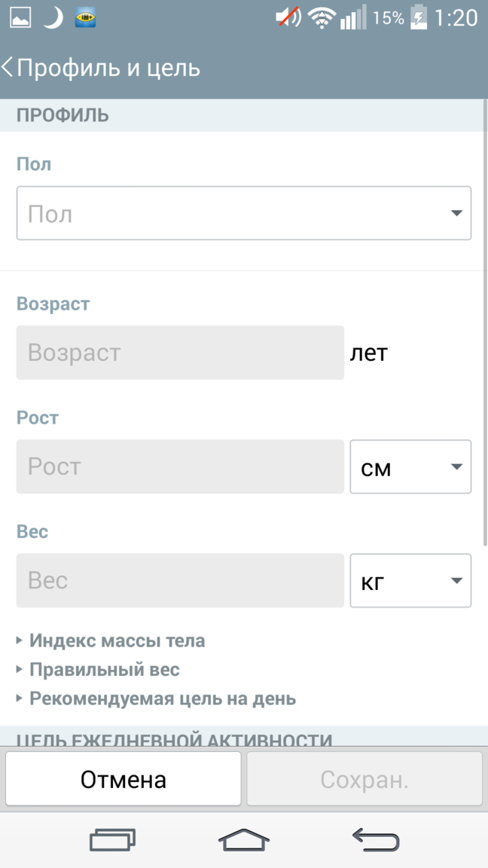Viewport: 488px width, 868px height.
Task: Open the Пол gender dropdown
Action: [x=244, y=213]
